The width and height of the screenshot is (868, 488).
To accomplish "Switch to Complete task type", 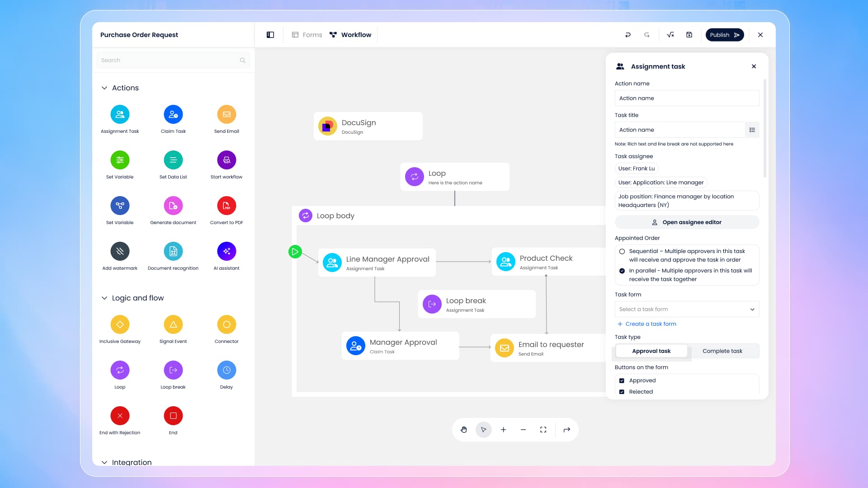I will click(722, 351).
